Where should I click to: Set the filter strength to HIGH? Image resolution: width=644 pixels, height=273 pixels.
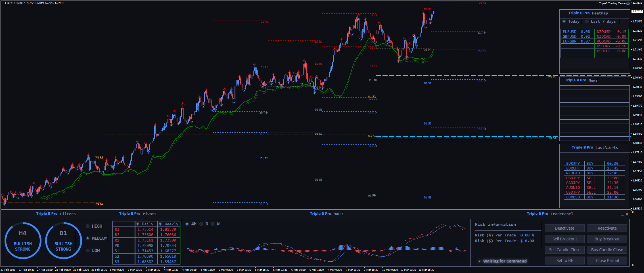click(88, 226)
